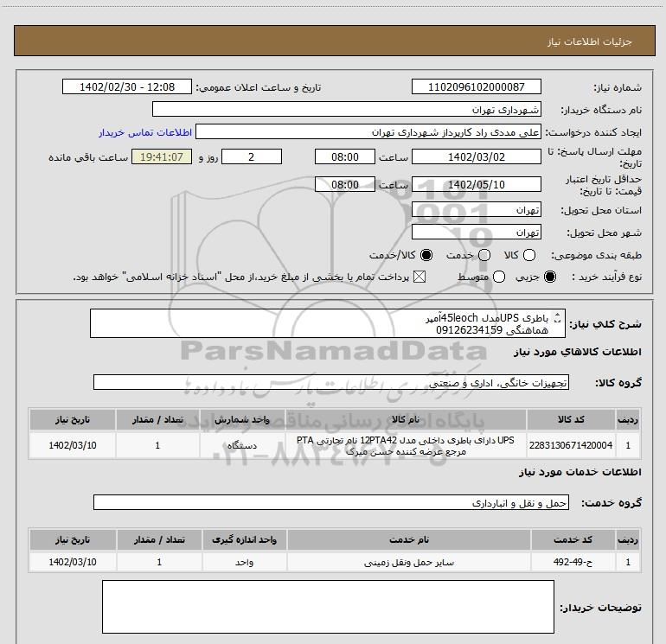Viewport: 666px width, 644px height.
Task: Click the goods group field تجهیزات خانگی
Action: point(331,382)
